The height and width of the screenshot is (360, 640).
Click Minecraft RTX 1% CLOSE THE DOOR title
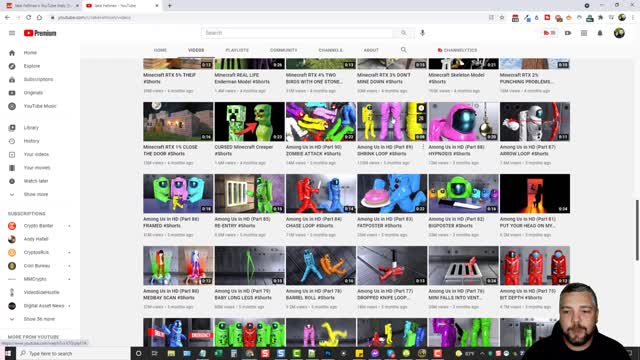tap(171, 150)
